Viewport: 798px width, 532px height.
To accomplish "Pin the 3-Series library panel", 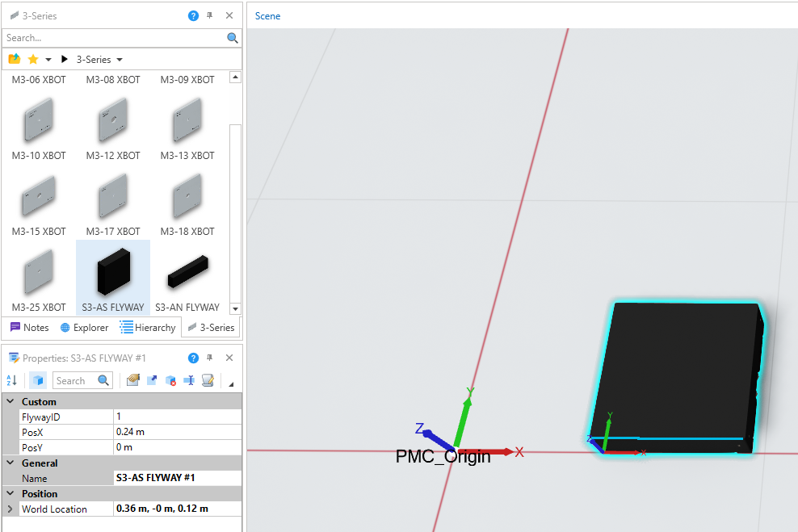I will click(x=210, y=15).
